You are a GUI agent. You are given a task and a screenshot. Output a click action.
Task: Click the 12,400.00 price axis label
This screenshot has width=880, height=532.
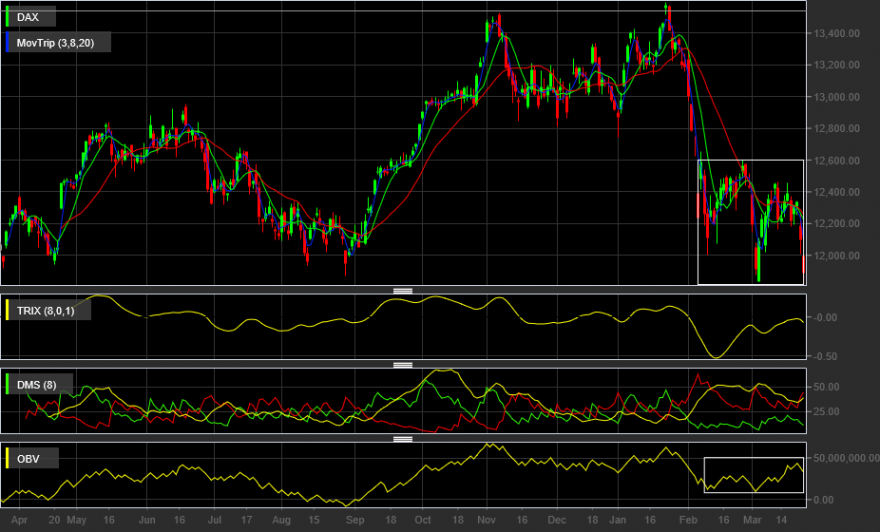point(836,192)
